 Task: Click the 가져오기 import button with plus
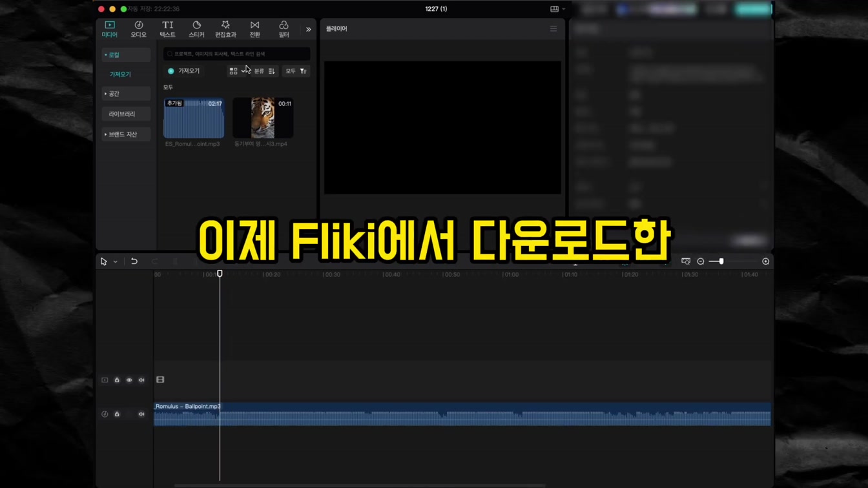tap(184, 71)
